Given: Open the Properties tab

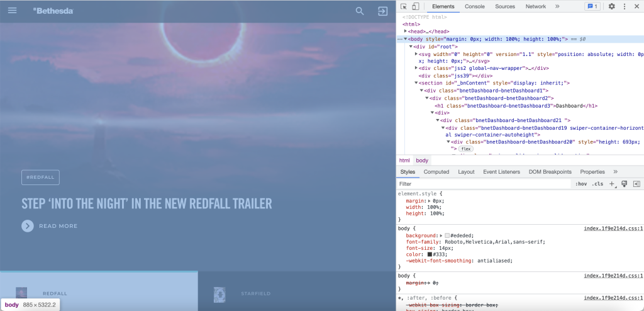Looking at the screenshot, I should [592, 171].
